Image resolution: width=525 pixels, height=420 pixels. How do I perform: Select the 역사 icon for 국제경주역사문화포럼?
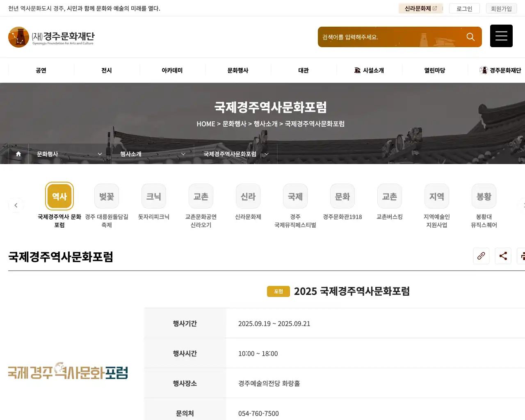click(59, 196)
